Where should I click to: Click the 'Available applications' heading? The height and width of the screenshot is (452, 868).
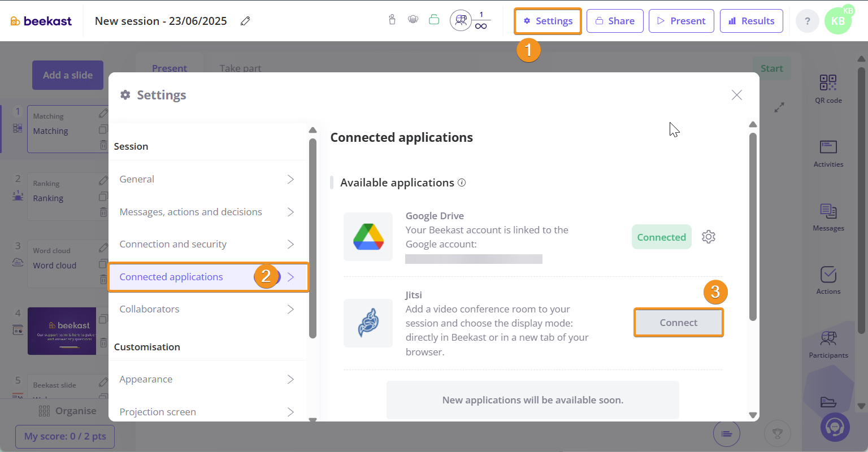click(x=397, y=182)
